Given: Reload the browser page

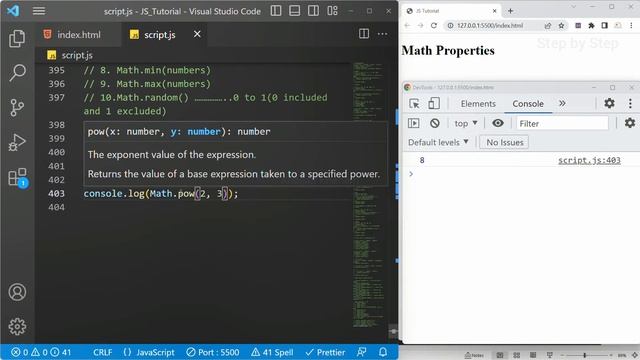Looking at the screenshot, I should (x=434, y=25).
